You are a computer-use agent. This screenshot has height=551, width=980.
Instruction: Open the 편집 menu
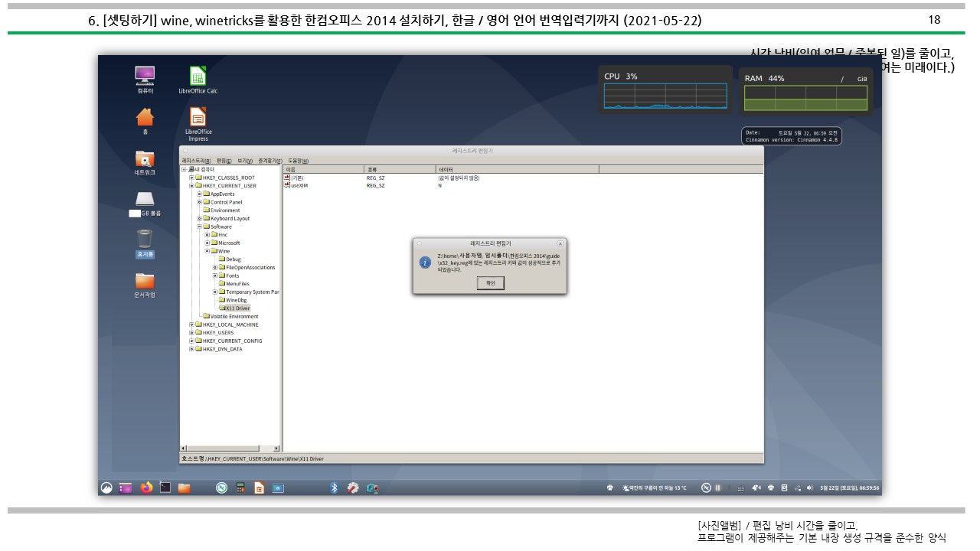pyautogui.click(x=224, y=161)
